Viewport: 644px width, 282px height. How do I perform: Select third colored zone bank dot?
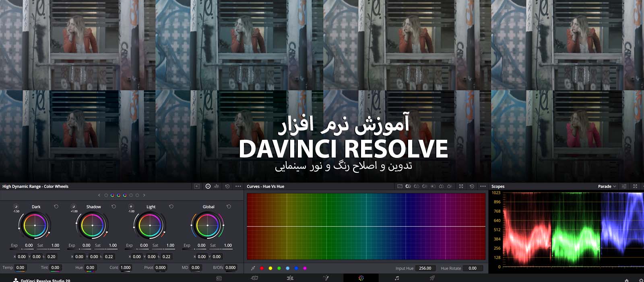tap(119, 195)
